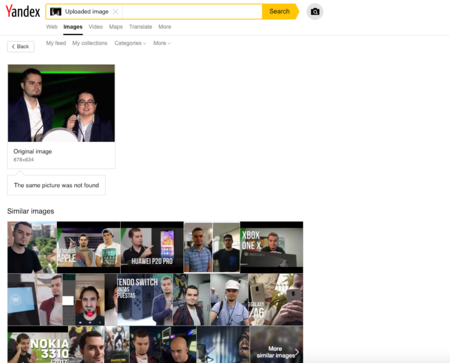450x363 pixels.
Task: Go to the Translate tab
Action: pos(140,27)
